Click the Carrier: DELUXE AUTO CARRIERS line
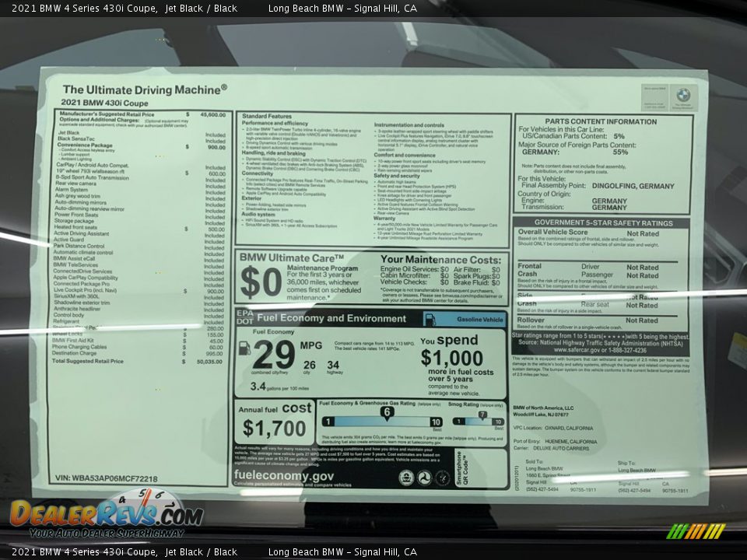This screenshot has height=560, width=747. 551,449
